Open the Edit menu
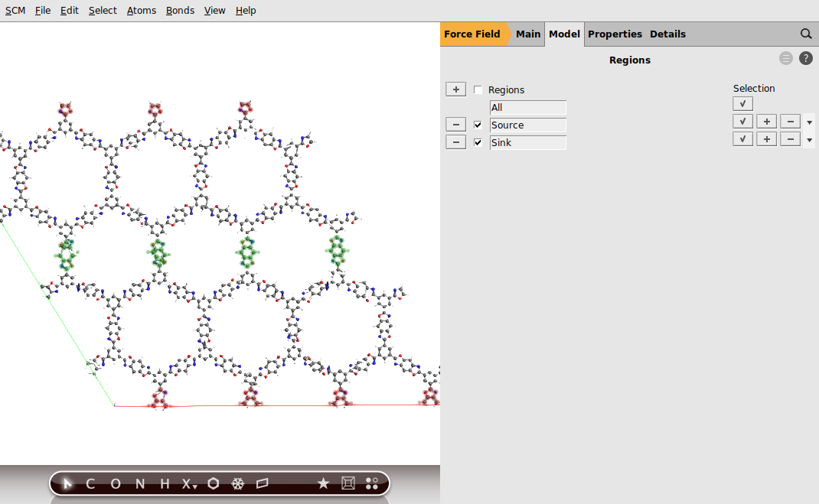The width and height of the screenshot is (819, 504). pos(70,11)
